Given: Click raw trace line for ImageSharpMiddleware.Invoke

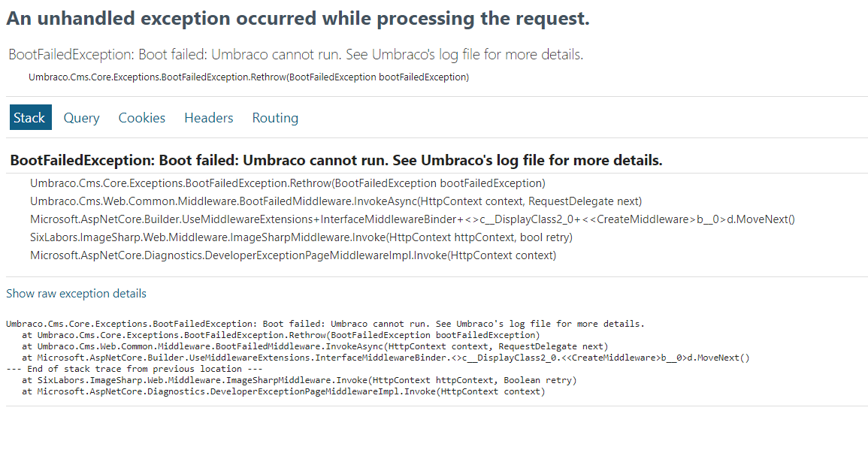Looking at the screenshot, I should [x=299, y=380].
